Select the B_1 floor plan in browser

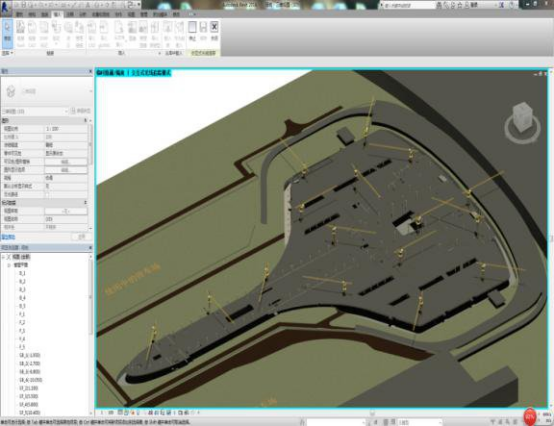[x=22, y=273]
